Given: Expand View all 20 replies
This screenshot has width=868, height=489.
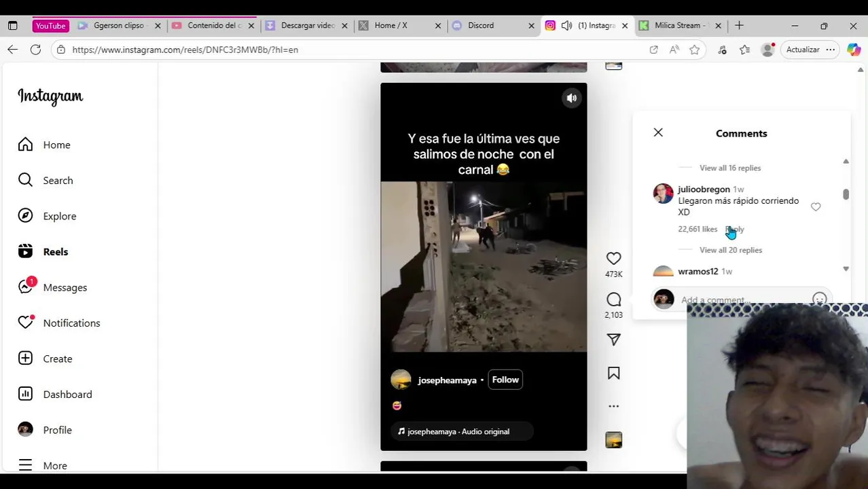Looking at the screenshot, I should point(731,250).
